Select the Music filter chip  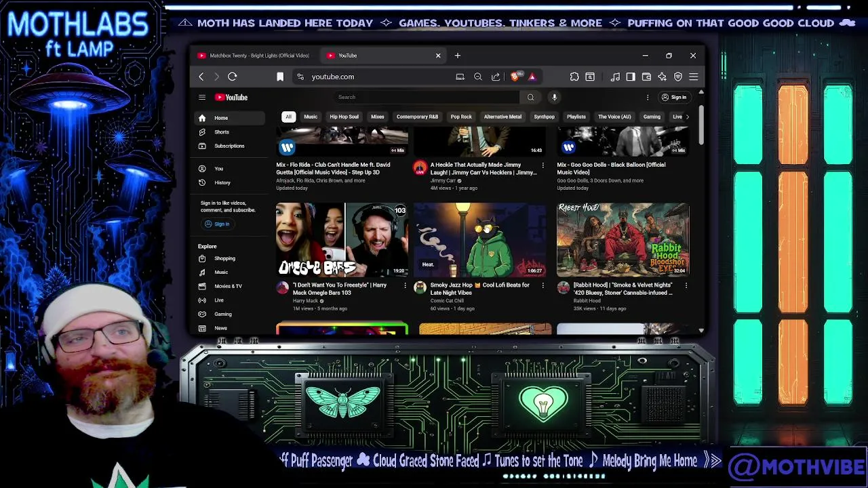pyautogui.click(x=311, y=117)
